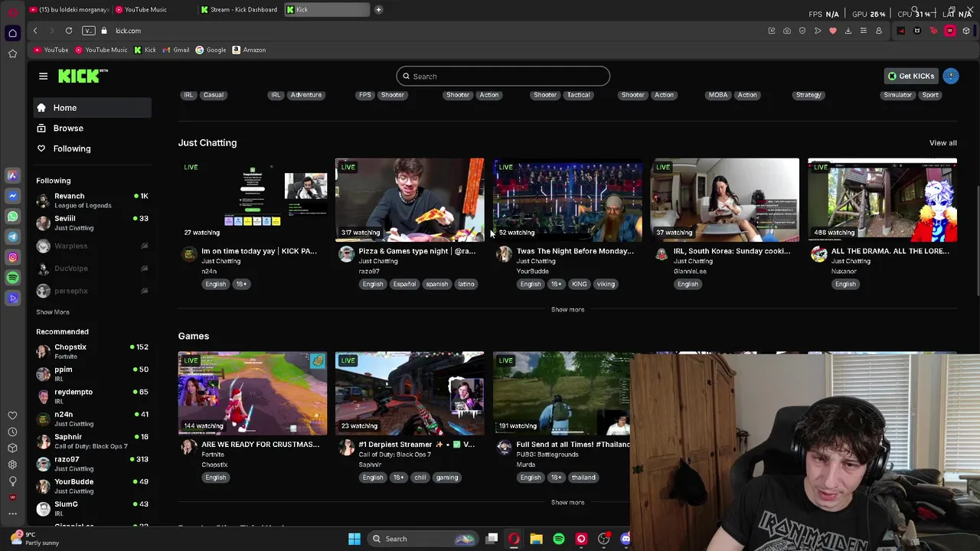This screenshot has height=551, width=980.
Task: Open the user avatar menu on Kick
Action: point(951,76)
